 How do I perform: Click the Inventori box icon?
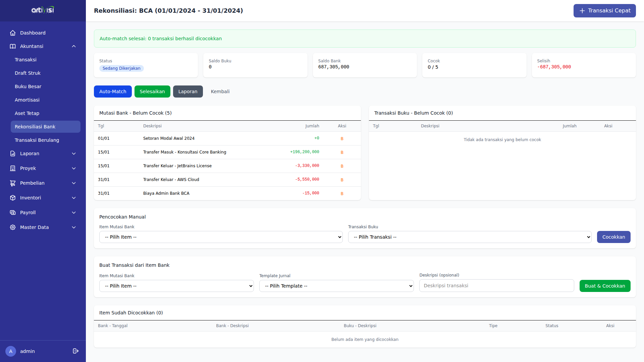pyautogui.click(x=13, y=198)
